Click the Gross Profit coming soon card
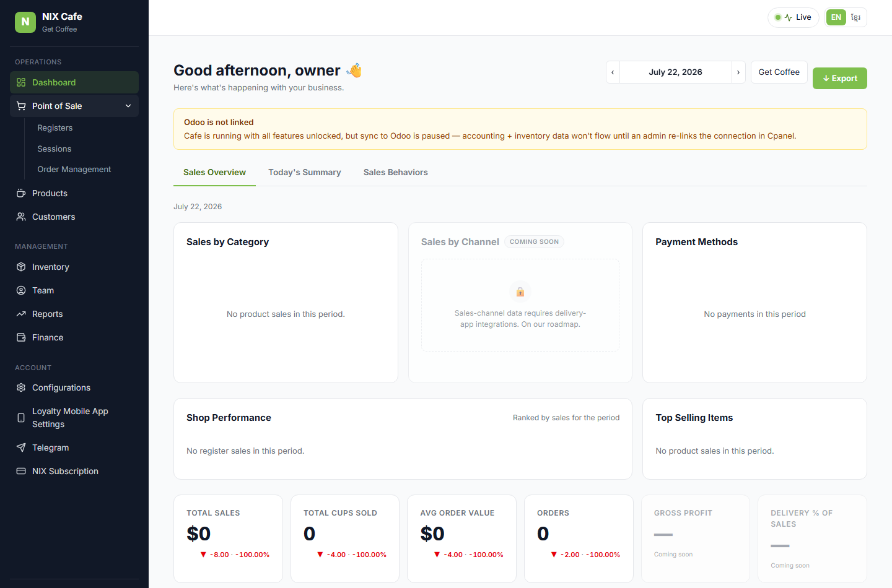This screenshot has height=588, width=892. pos(696,538)
